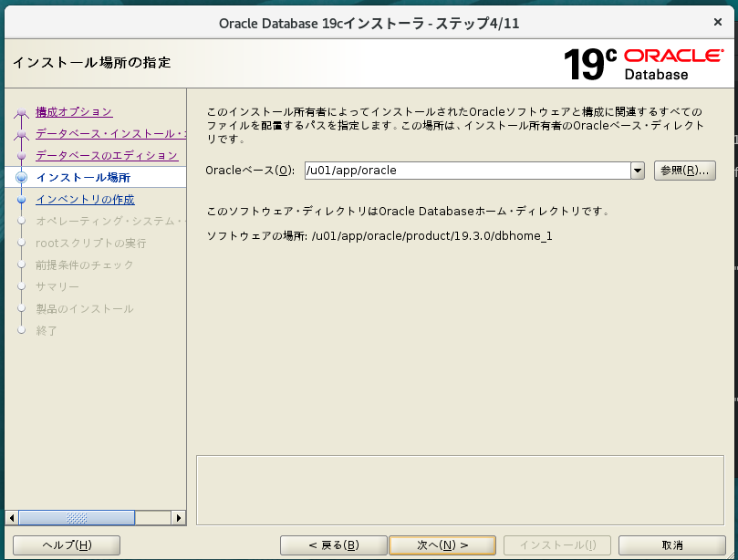Click the 参照(R)... browse button
This screenshot has width=738, height=560.
tap(685, 171)
